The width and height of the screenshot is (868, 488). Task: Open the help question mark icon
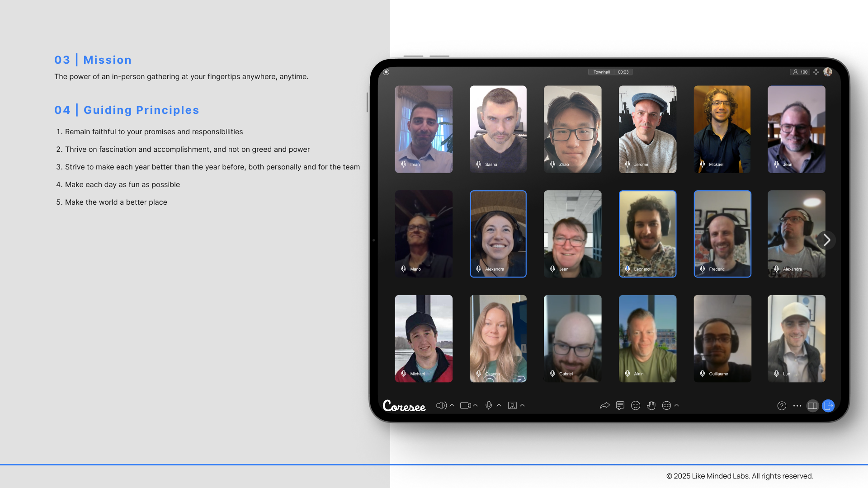pos(782,406)
